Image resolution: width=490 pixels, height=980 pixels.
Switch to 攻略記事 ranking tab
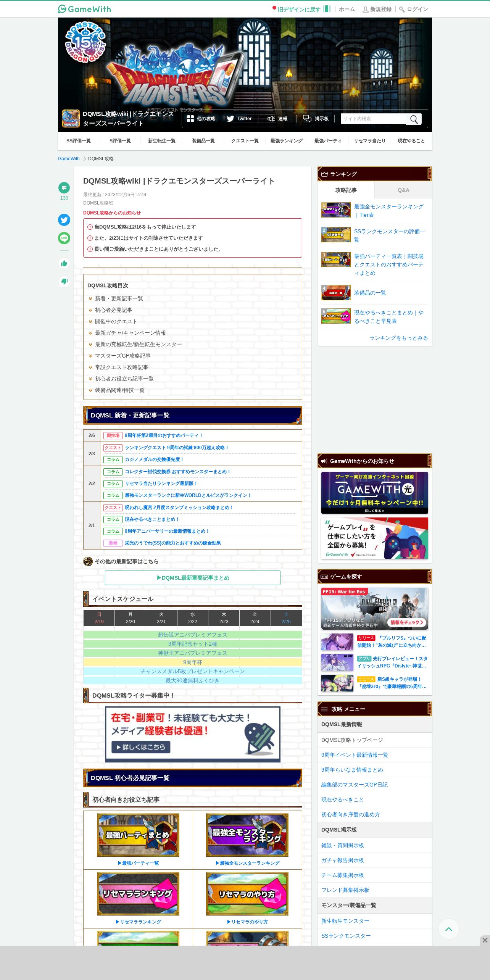(x=346, y=190)
